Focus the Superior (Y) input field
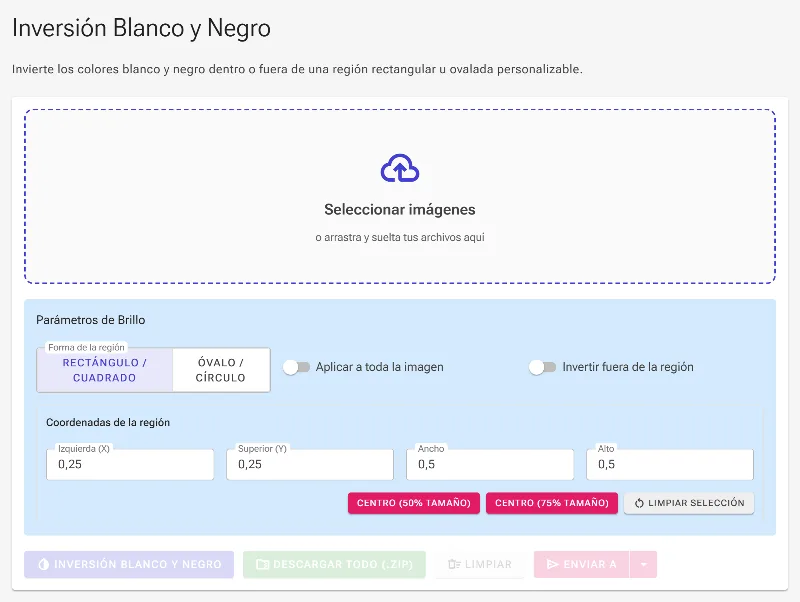 (x=310, y=464)
